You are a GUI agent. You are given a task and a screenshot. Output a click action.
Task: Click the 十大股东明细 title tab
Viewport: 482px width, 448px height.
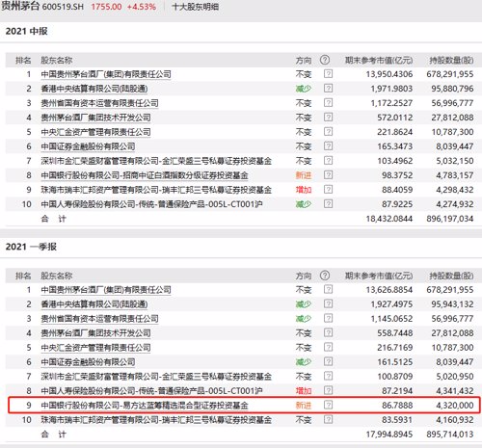(195, 7)
